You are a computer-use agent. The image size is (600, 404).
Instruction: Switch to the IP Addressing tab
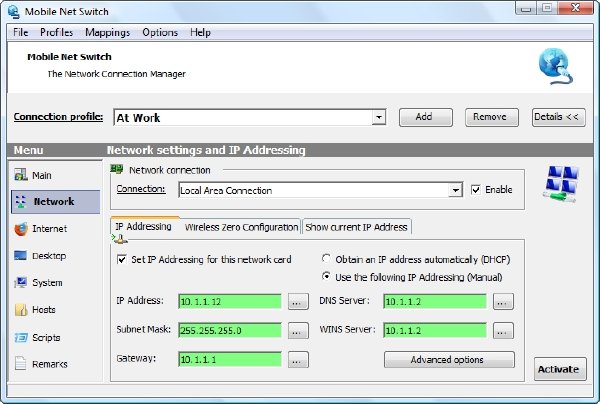point(143,226)
